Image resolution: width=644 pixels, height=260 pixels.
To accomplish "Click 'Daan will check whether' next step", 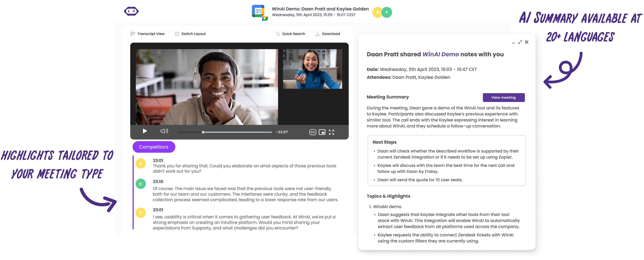I will click(448, 154).
